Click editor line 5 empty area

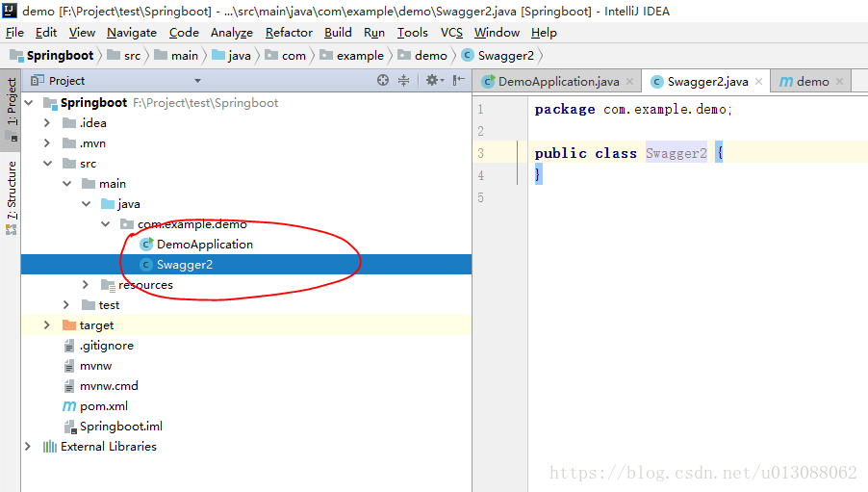pyautogui.click(x=674, y=197)
